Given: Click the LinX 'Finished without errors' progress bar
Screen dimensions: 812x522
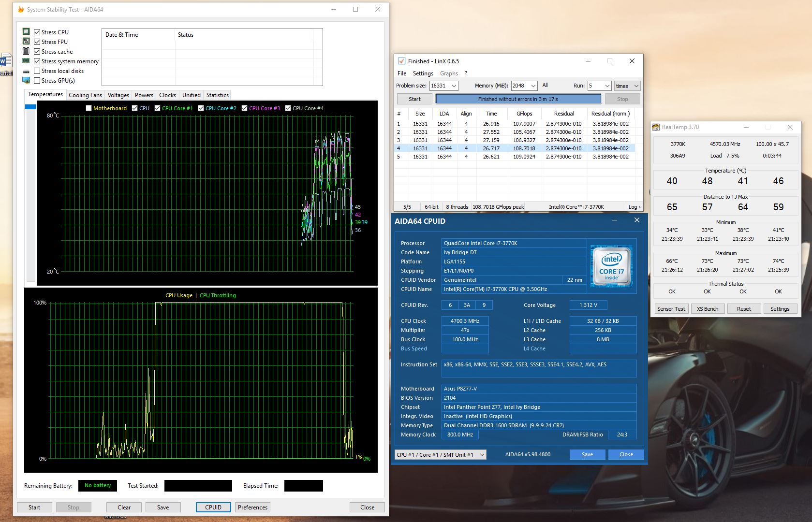Looking at the screenshot, I should [518, 99].
